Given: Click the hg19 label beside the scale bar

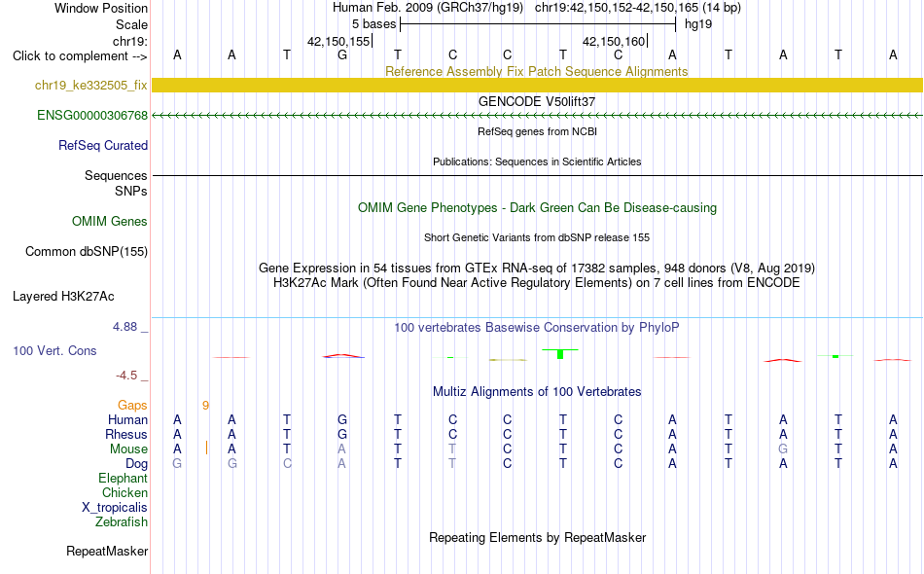Looking at the screenshot, I should click(698, 24).
